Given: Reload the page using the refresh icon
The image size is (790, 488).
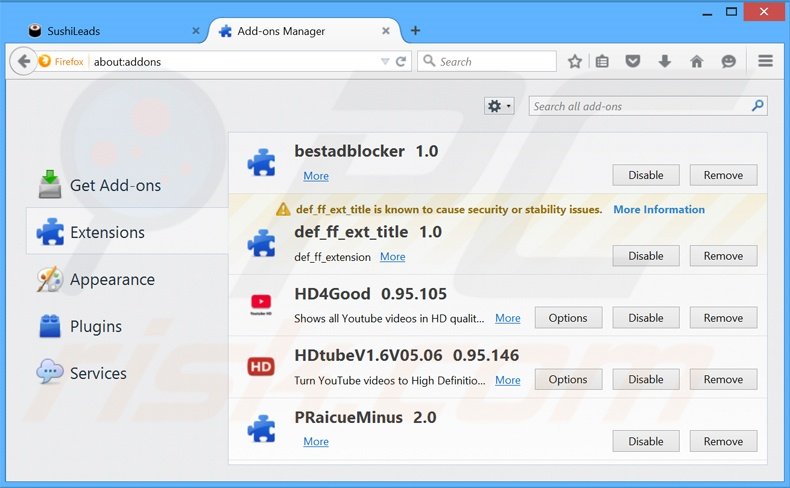Looking at the screenshot, I should [401, 61].
